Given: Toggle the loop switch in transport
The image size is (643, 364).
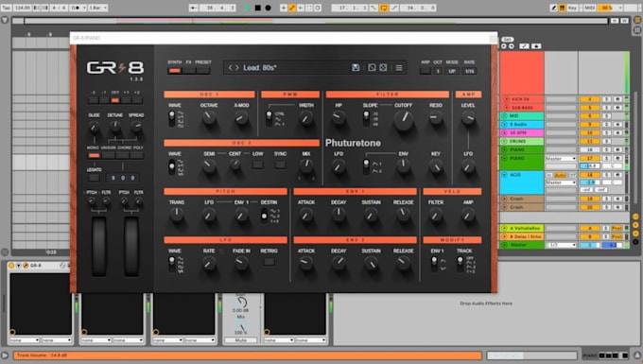Looking at the screenshot, I should coord(383,8).
